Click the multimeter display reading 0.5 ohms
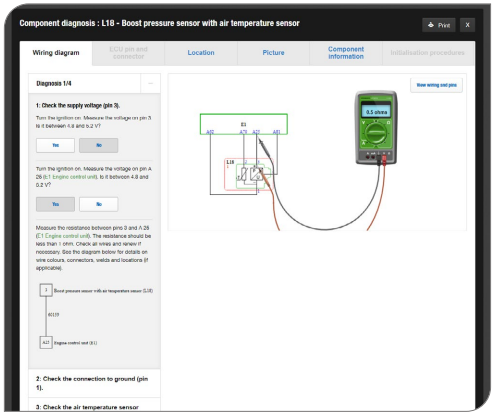496x413 pixels. 376,112
